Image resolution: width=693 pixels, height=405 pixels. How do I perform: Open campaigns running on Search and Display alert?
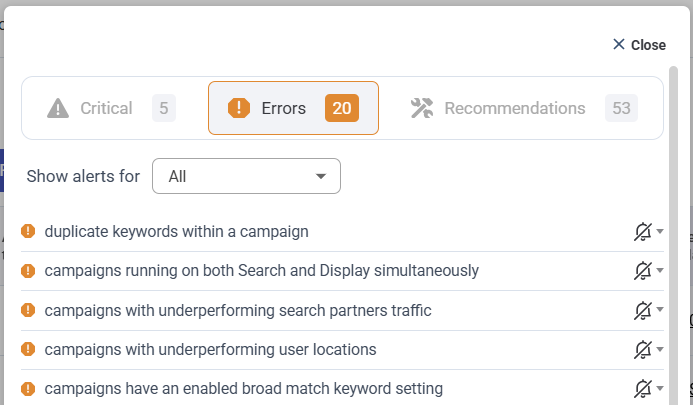261,271
